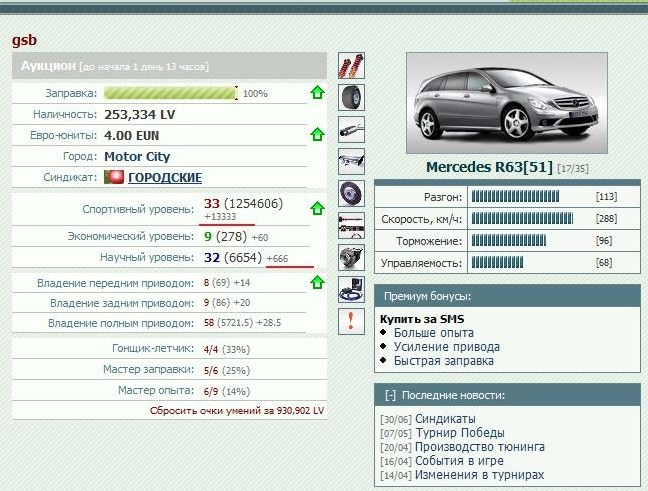The width and height of the screenshot is (648, 491).
Task: Click green up arrow next to Заправка
Action: (x=317, y=93)
